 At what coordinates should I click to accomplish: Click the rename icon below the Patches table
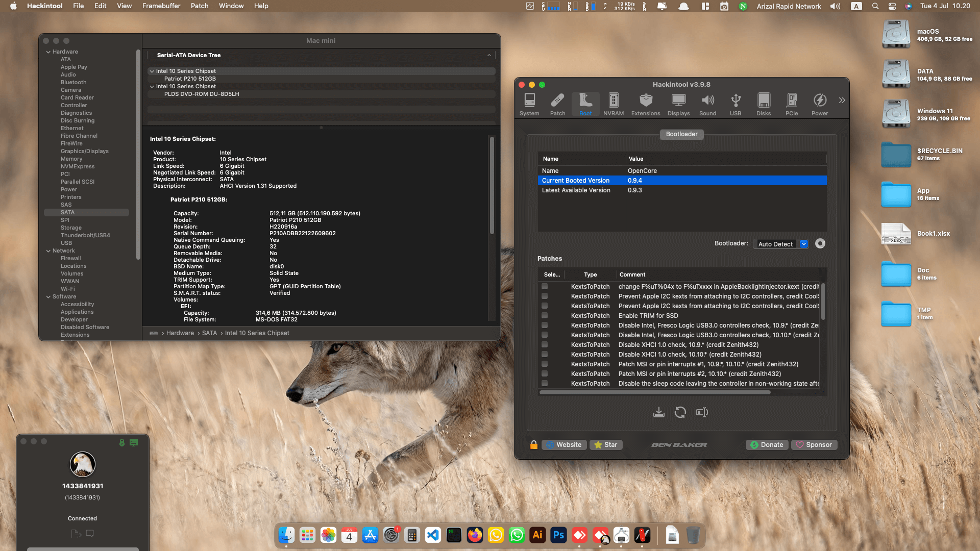point(702,412)
